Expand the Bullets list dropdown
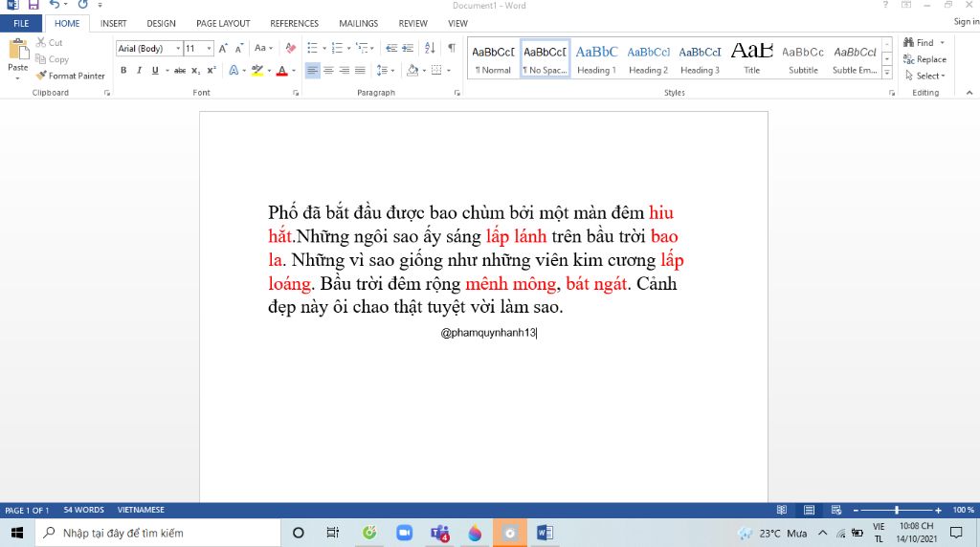The height and width of the screenshot is (547, 980). click(324, 48)
